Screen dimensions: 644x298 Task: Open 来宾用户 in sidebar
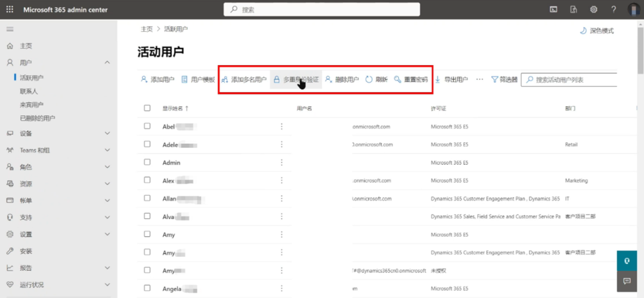(x=32, y=105)
